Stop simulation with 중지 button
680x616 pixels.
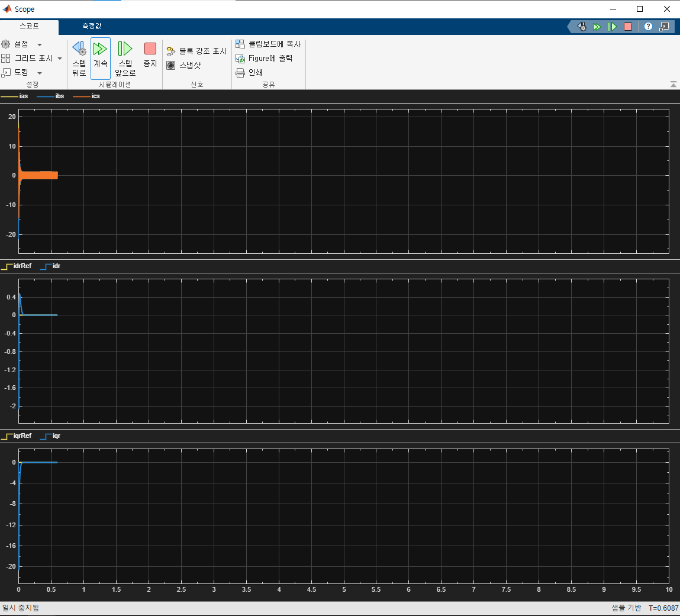pyautogui.click(x=150, y=56)
